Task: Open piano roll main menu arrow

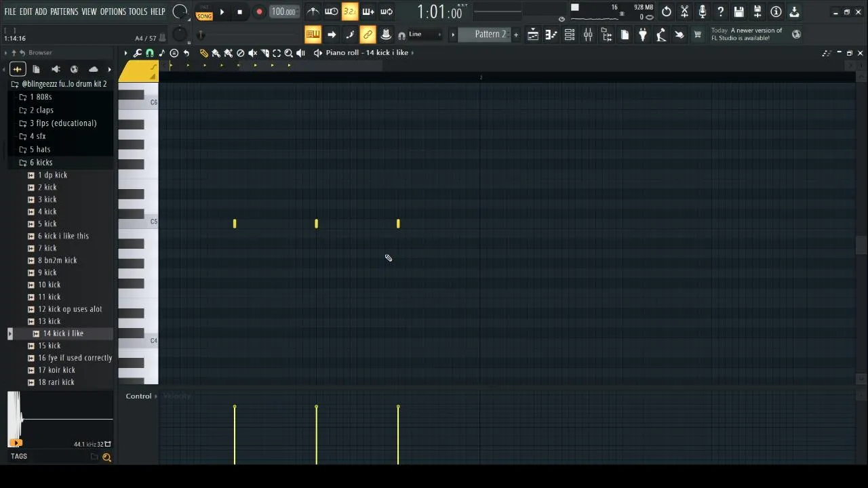Action: (125, 53)
